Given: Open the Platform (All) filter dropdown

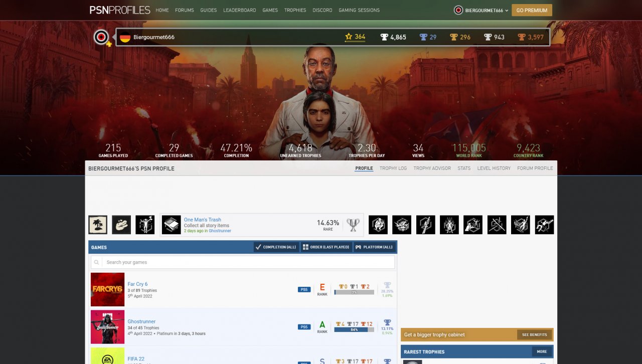Looking at the screenshot, I should click(x=375, y=247).
